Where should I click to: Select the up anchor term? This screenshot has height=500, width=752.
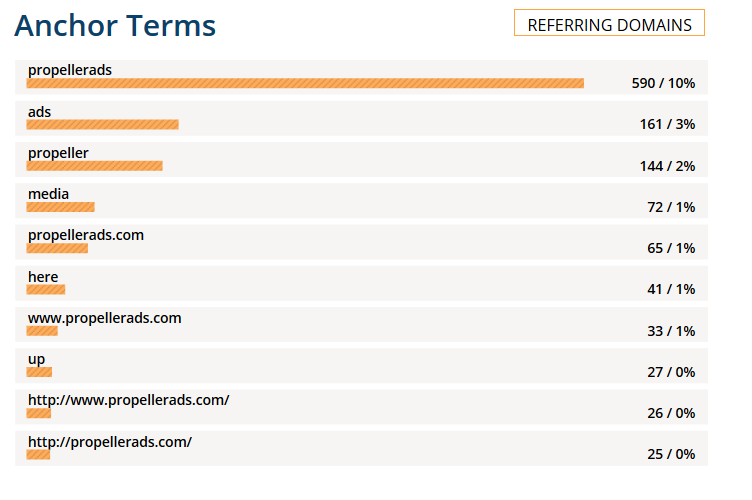click(x=36, y=360)
